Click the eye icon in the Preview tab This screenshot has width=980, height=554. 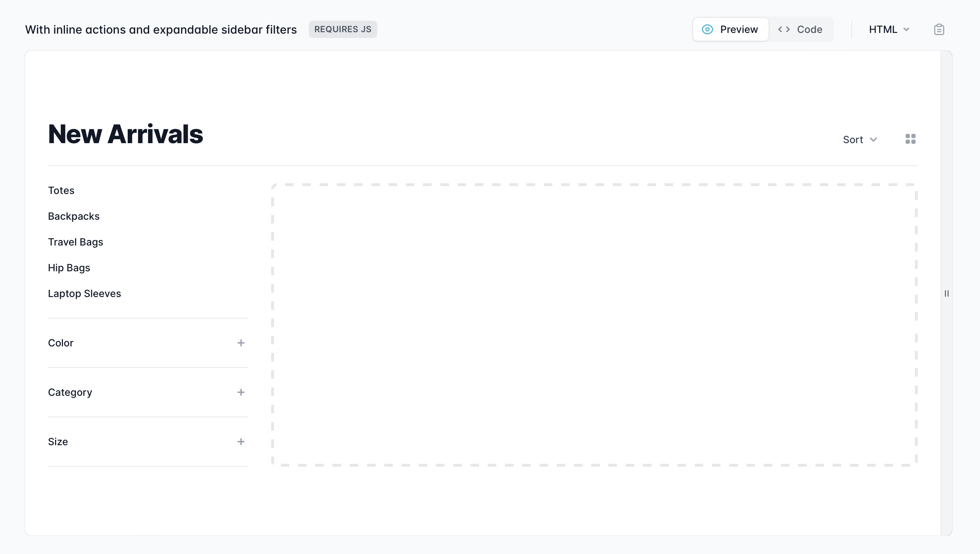coord(707,29)
